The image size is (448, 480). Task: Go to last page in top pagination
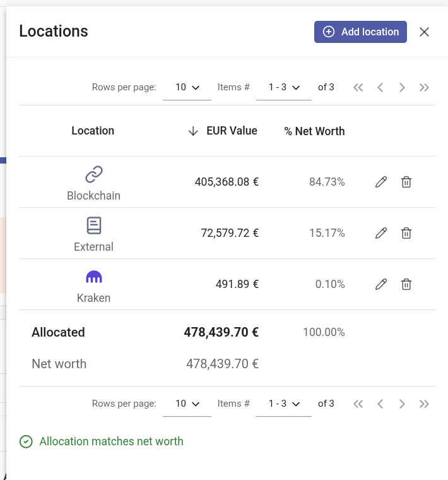click(424, 88)
